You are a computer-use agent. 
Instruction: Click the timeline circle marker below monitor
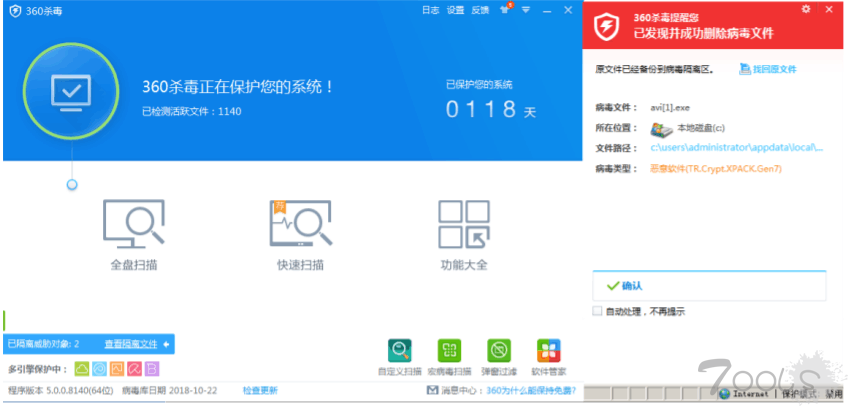pos(72,185)
